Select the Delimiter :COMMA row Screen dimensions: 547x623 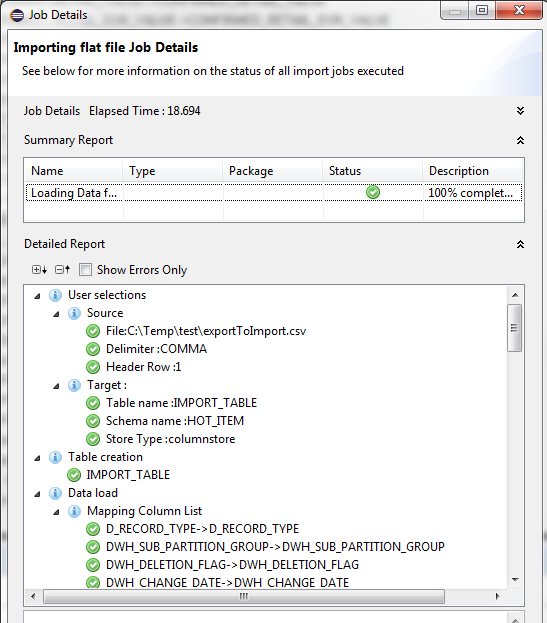coord(157,349)
